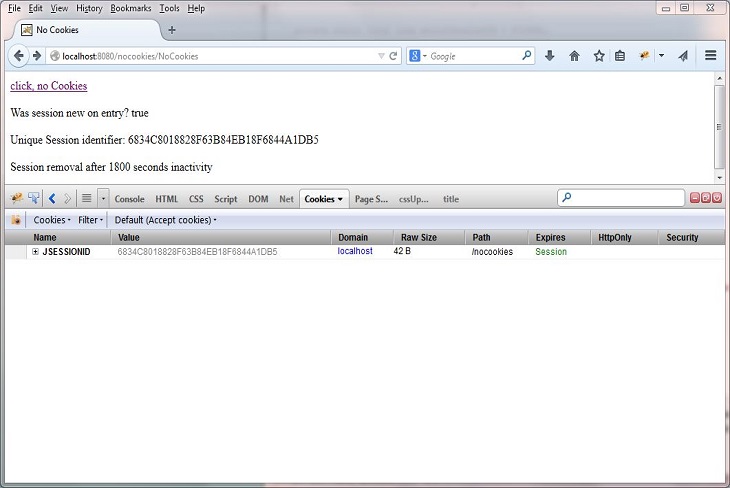Open the File menu
This screenshot has width=730, height=488.
[x=14, y=8]
